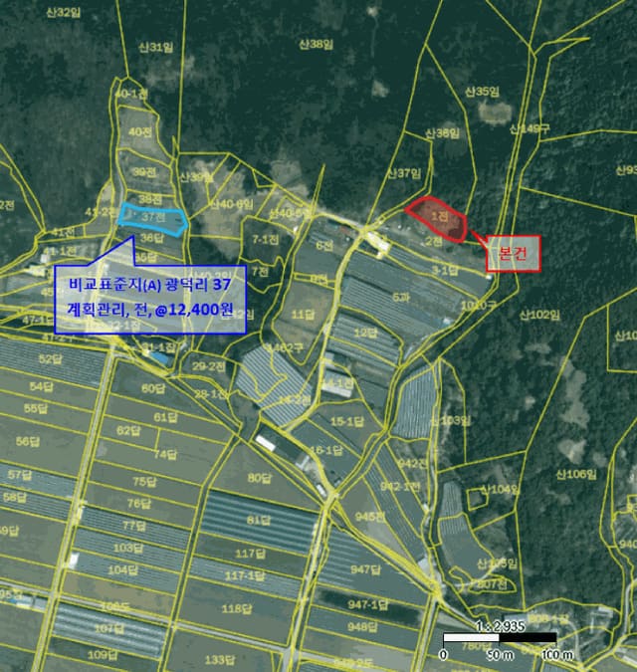The width and height of the screenshot is (637, 672).
Task: Click the 948답 parcel label
Action: (x=362, y=627)
